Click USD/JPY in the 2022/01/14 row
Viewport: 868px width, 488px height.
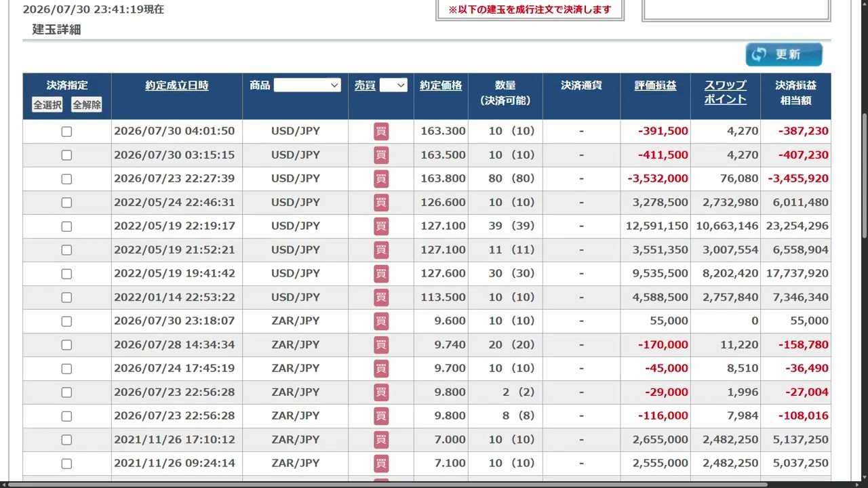tap(296, 297)
